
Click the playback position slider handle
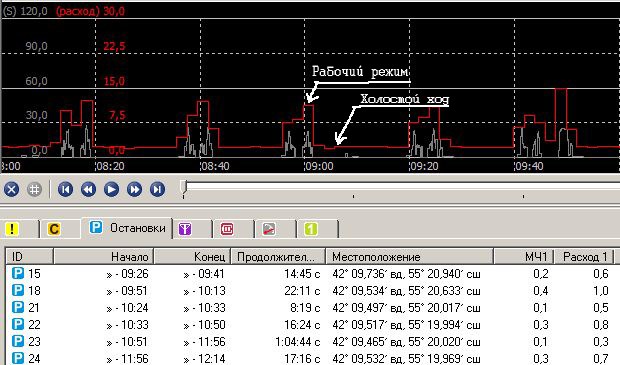point(183,188)
